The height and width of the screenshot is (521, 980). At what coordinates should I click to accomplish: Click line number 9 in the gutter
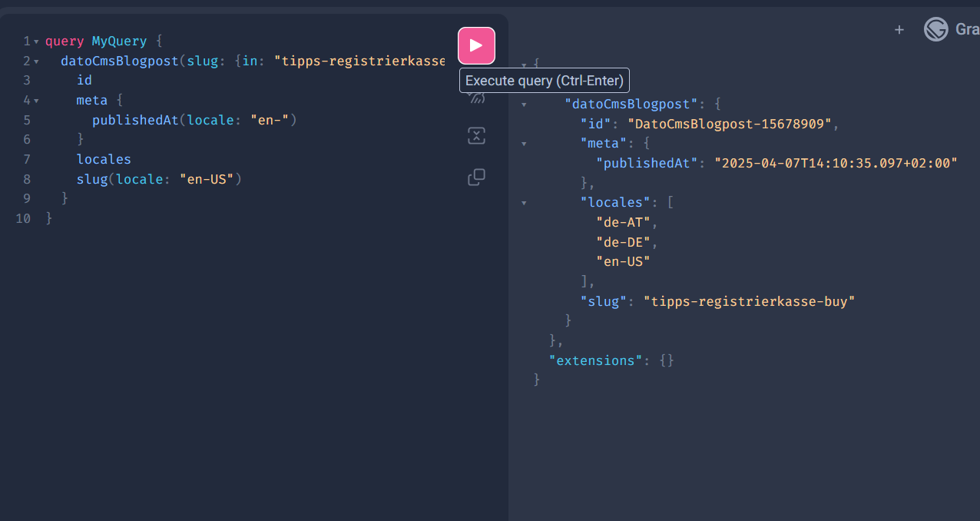pyautogui.click(x=27, y=198)
